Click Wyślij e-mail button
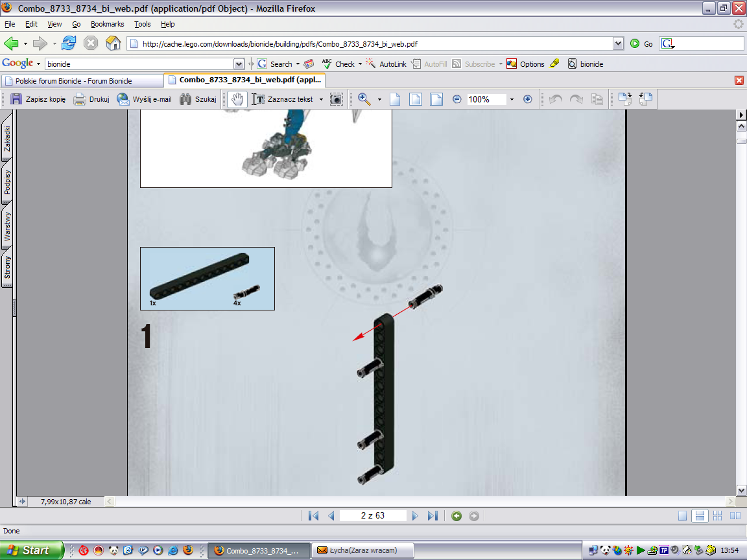The height and width of the screenshot is (560, 747). coord(145,99)
